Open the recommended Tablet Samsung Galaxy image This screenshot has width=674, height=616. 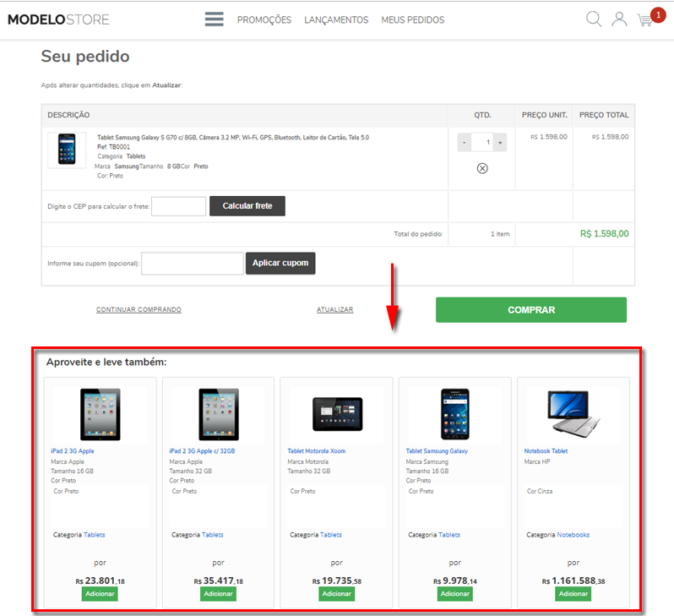[x=454, y=414]
